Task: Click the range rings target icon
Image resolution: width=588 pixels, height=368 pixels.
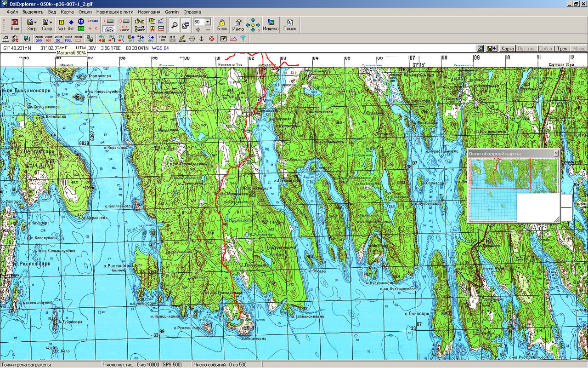Action: (x=192, y=39)
